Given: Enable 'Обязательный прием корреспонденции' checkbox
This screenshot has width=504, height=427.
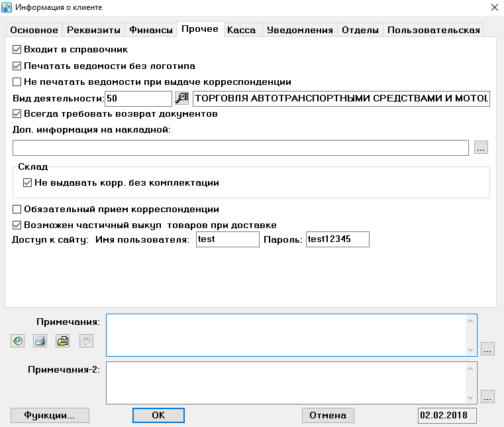Looking at the screenshot, I should point(17,209).
